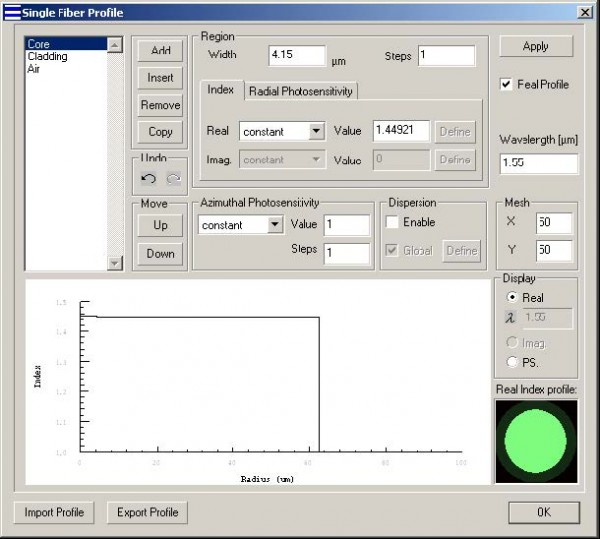Viewport: 600px width, 539px height.
Task: Open the Imag. index type dropdown
Action: click(316, 159)
